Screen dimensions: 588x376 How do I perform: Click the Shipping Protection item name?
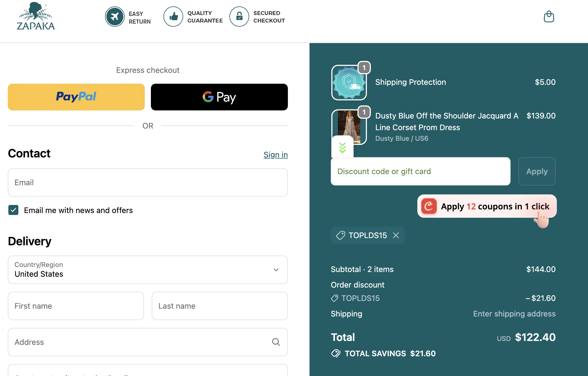point(411,82)
